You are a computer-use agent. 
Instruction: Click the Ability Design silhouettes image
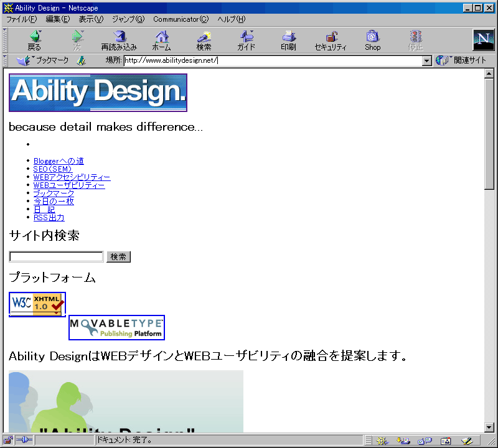tap(126, 401)
